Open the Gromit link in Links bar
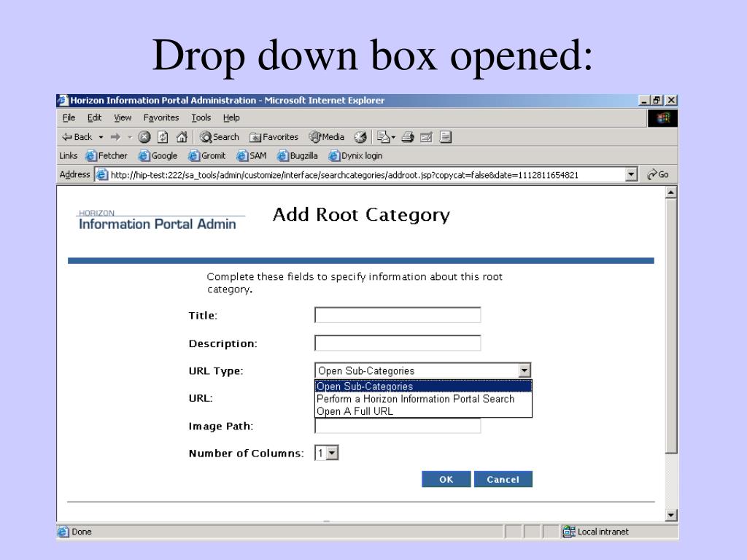 tap(206, 156)
